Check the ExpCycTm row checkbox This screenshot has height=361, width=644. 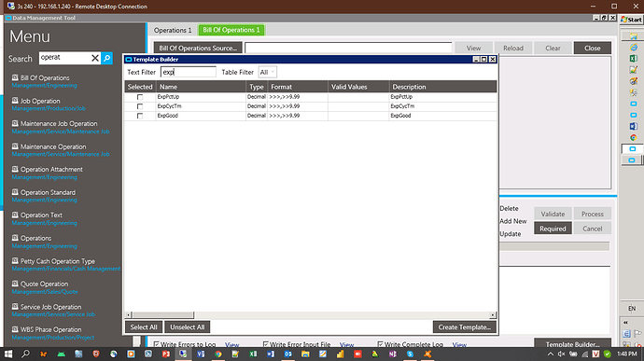click(140, 106)
